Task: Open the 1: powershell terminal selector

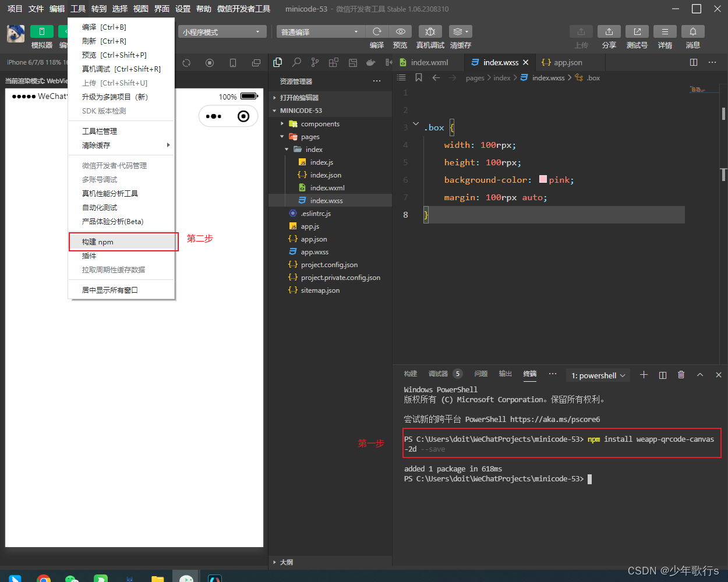Action: (598, 375)
